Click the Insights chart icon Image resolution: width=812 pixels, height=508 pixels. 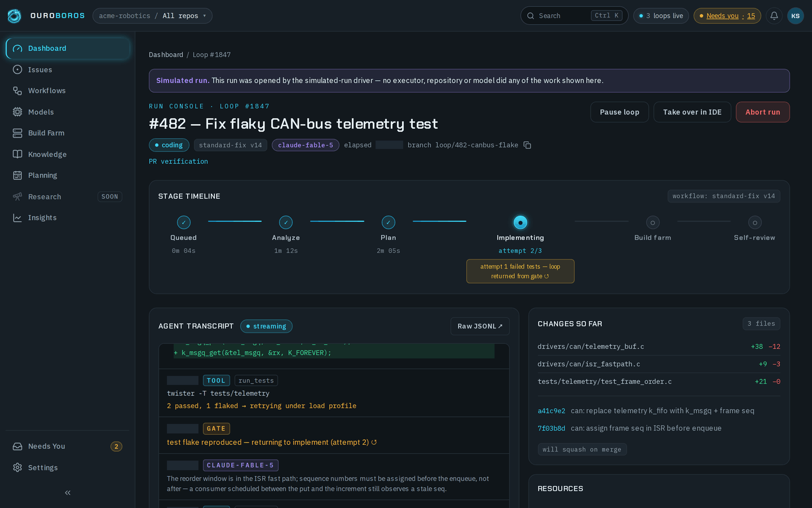click(17, 218)
